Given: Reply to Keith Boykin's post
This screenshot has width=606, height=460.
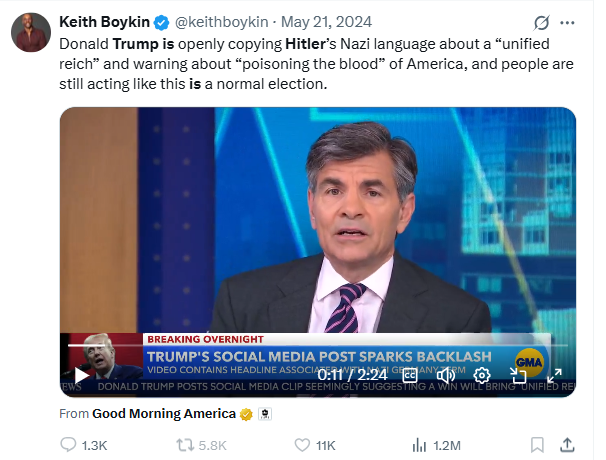Looking at the screenshot, I should point(69,444).
